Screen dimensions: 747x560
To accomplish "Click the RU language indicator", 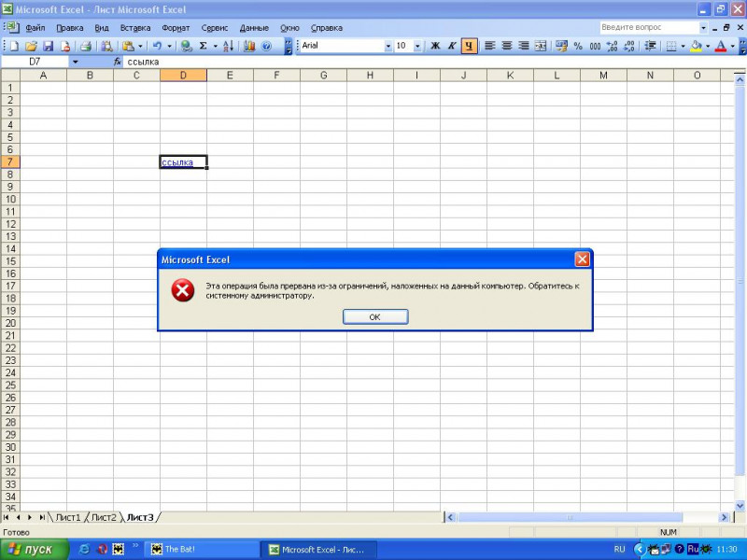I will (619, 549).
